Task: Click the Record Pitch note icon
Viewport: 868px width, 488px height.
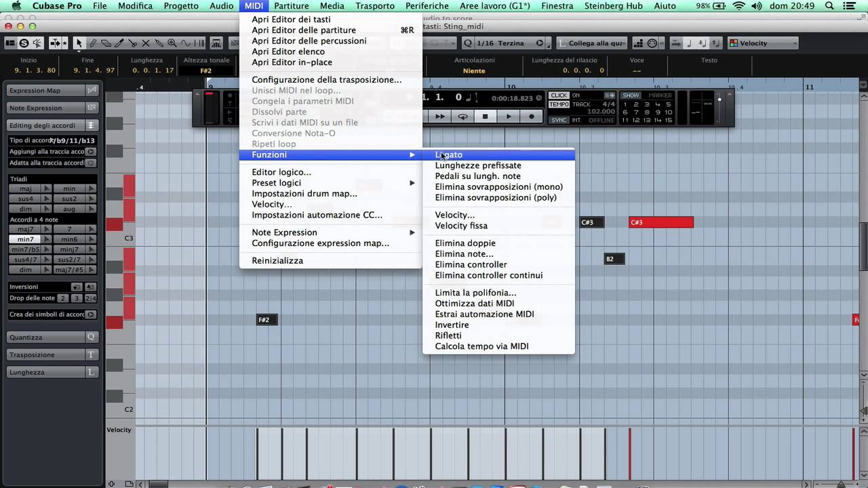Action: 690,43
